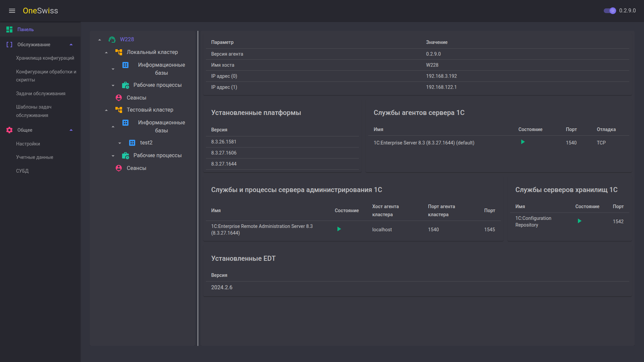
Task: Collapse the Обслуживание section arrow
Action: [x=71, y=45]
